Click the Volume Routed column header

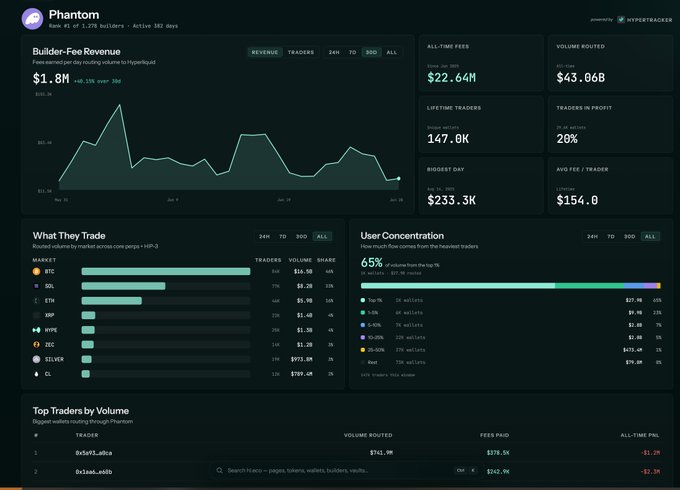coord(368,435)
